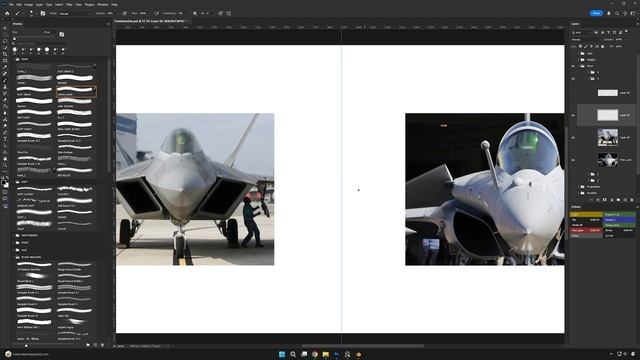Image resolution: width=640 pixels, height=360 pixels.
Task: Click the brush search field
Action: click(x=39, y=43)
